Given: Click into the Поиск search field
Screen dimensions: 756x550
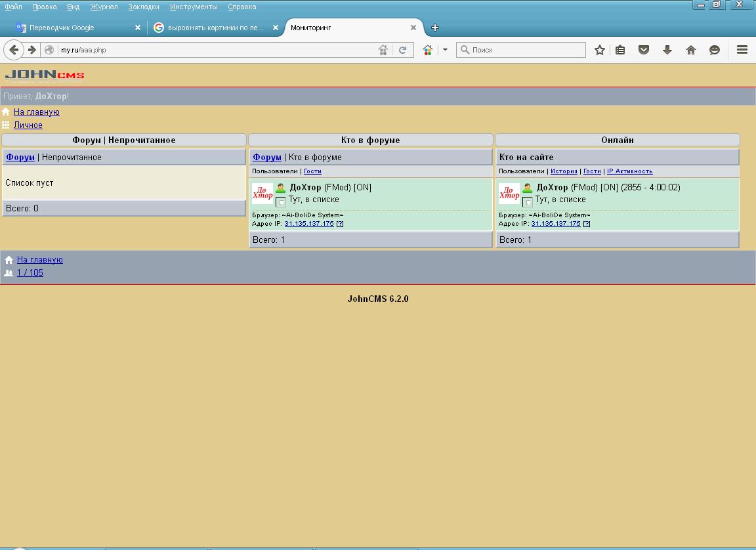Looking at the screenshot, I should pyautogui.click(x=526, y=50).
